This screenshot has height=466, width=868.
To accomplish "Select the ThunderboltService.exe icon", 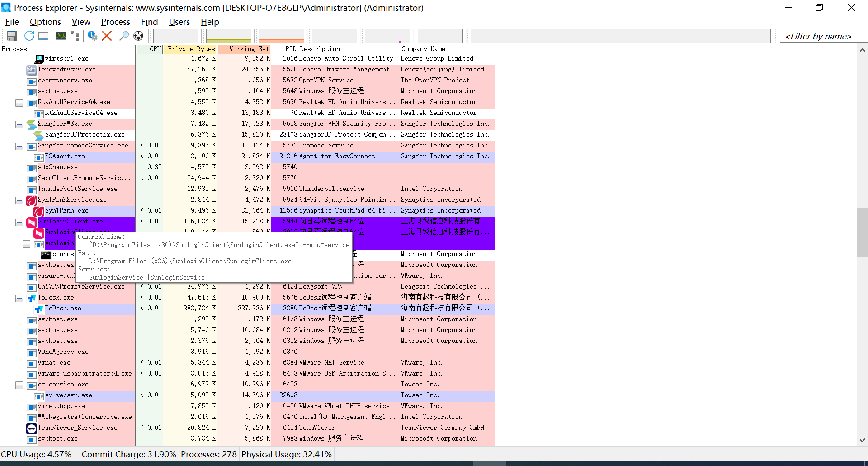I will point(32,190).
